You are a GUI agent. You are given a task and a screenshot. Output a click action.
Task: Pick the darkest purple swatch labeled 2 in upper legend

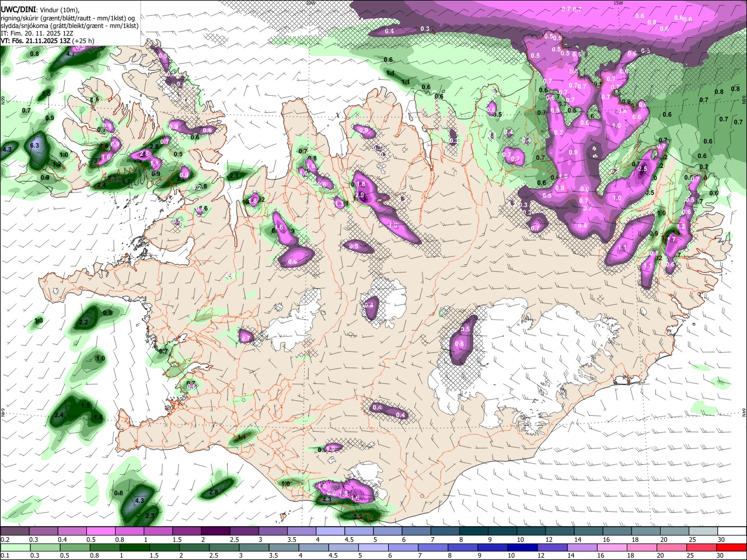click(215, 531)
